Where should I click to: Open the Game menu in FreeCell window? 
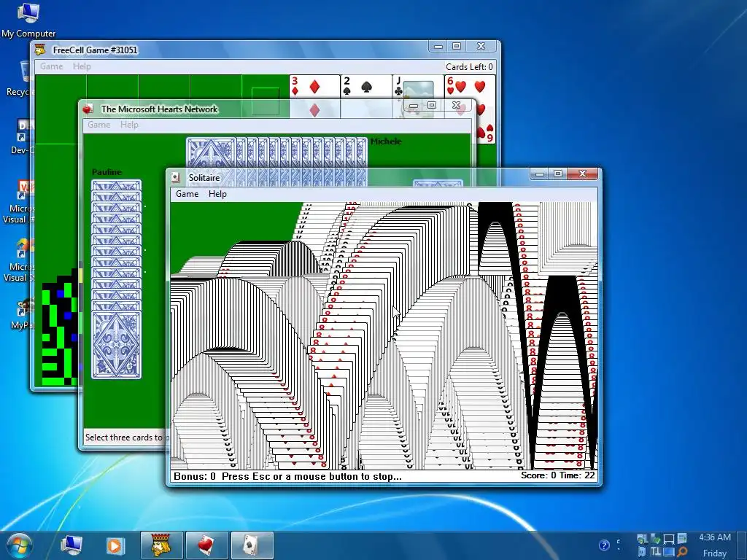coord(52,66)
